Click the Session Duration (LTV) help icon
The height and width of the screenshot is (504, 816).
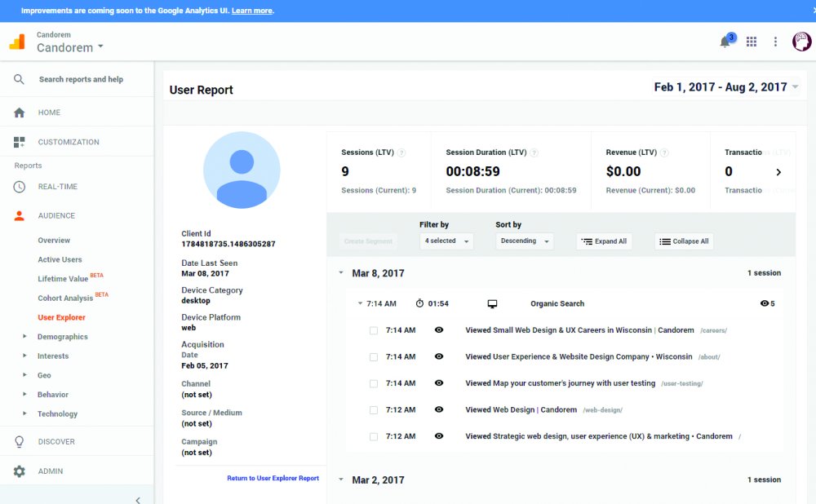pos(534,153)
